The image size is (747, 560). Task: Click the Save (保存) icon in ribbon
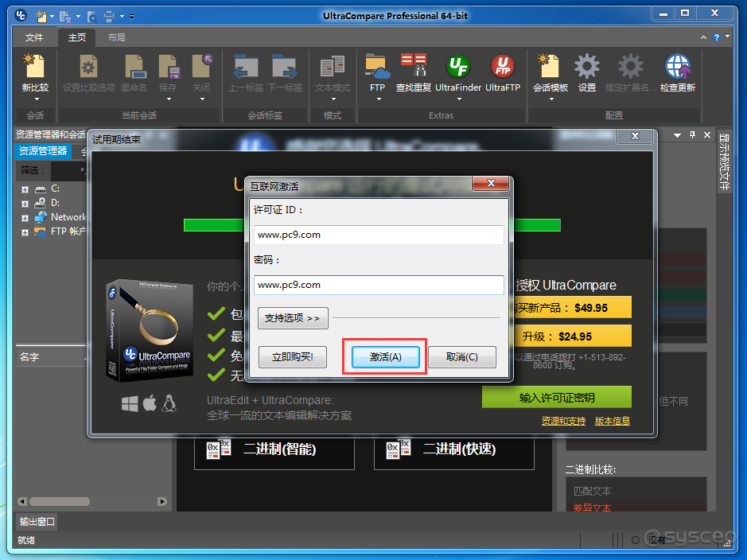pyautogui.click(x=169, y=67)
